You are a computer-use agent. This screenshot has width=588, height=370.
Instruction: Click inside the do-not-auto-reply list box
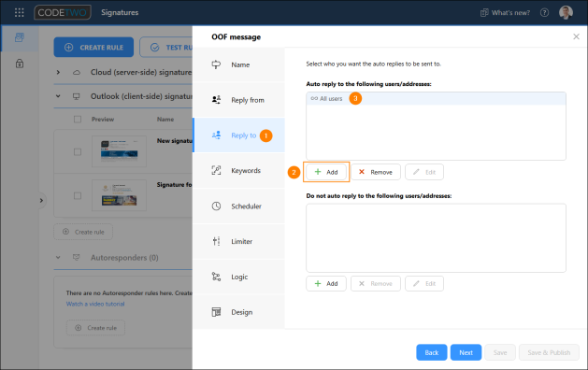[436, 238]
